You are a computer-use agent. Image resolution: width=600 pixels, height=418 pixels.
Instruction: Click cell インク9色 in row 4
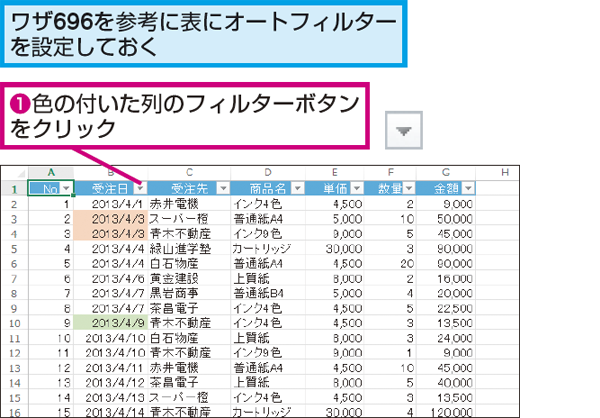[x=267, y=233]
